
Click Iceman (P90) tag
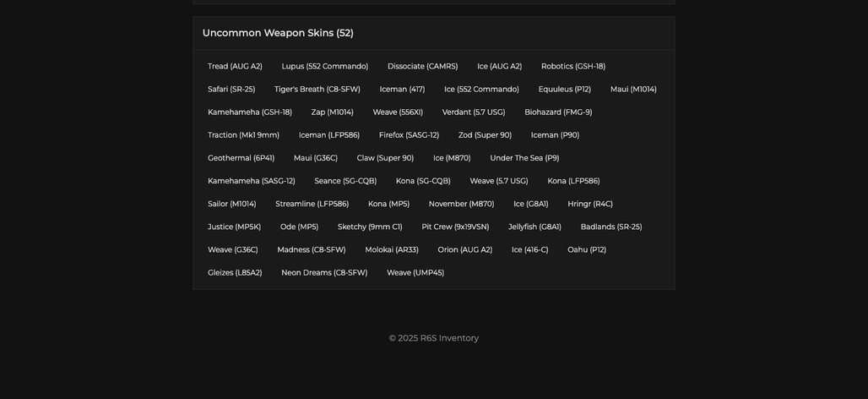pos(555,135)
